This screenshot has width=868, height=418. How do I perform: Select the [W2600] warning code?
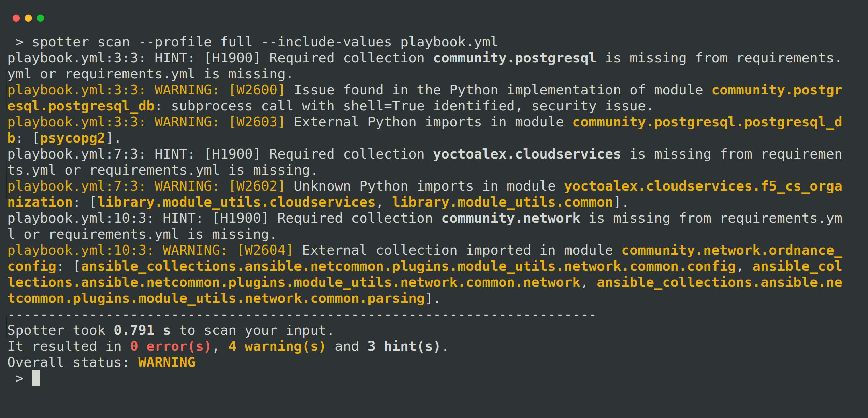point(257,90)
